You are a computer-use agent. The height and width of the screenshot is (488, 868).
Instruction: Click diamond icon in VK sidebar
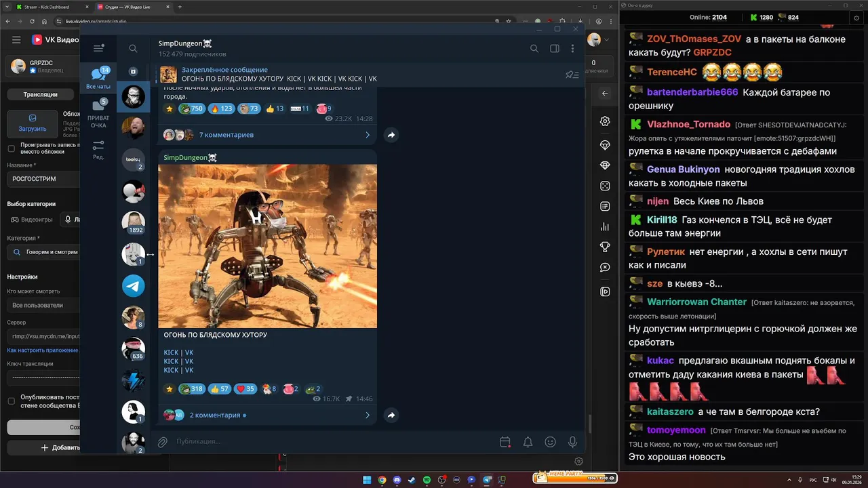tap(605, 165)
